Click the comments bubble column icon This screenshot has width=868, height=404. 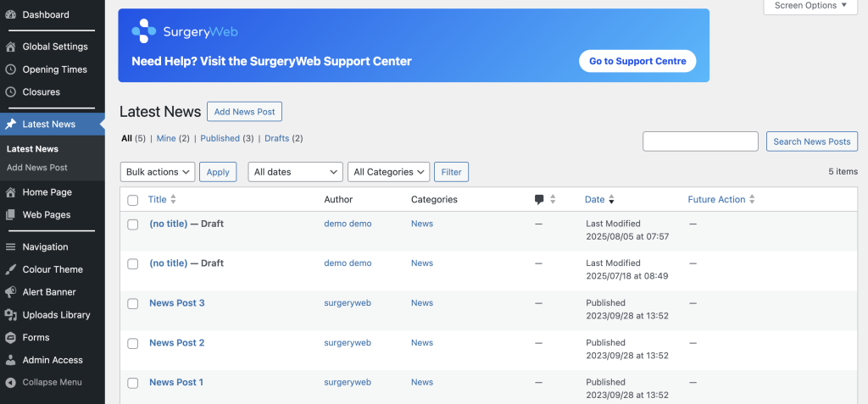click(x=539, y=200)
